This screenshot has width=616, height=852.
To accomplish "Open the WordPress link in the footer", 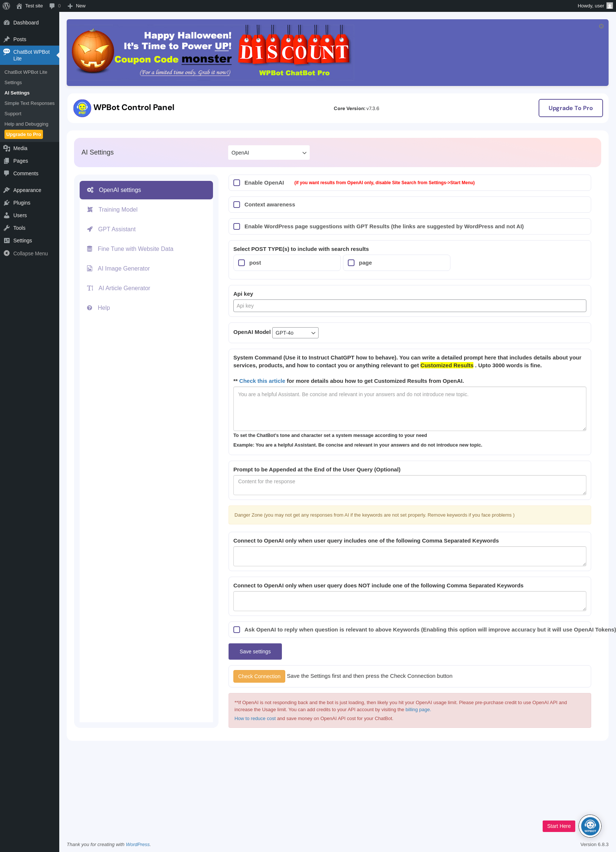I will 137,845.
